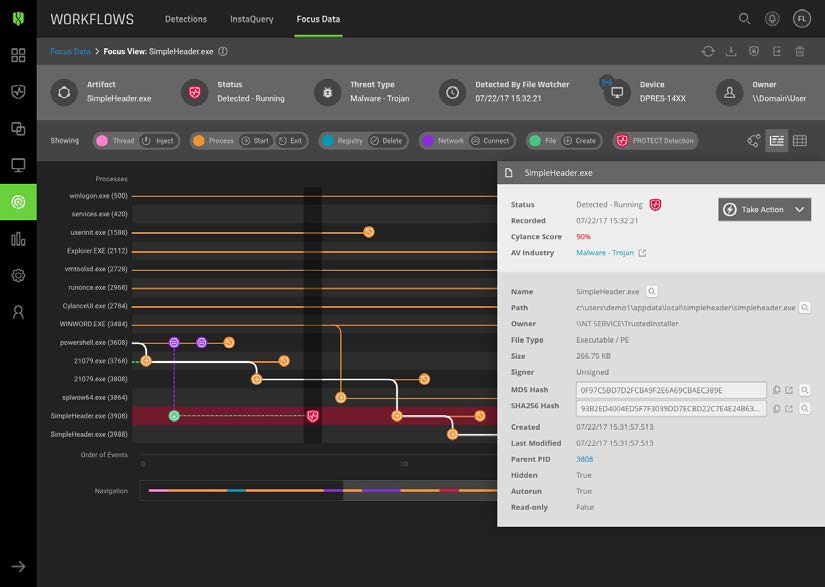
Task: Click the Navigation timeline overview bar
Action: (318, 491)
